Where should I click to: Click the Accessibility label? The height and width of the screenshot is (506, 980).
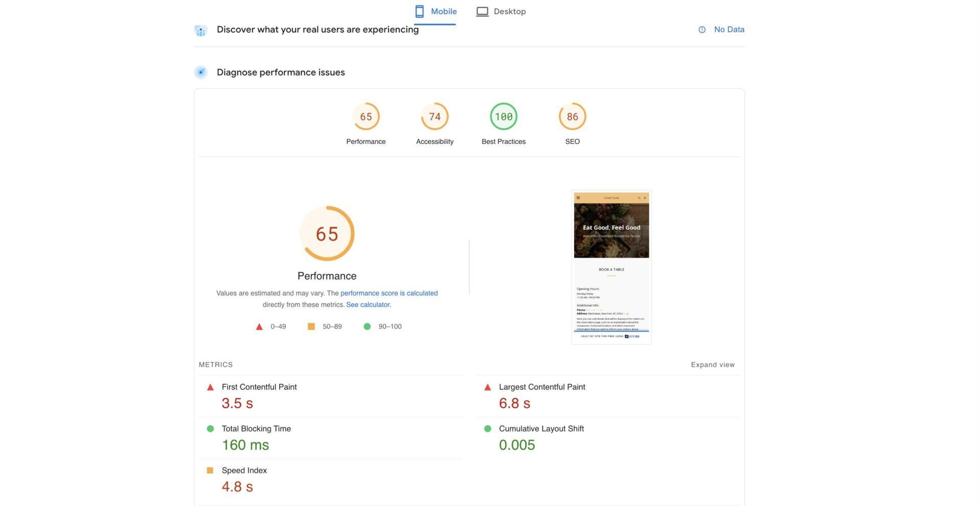coord(435,141)
